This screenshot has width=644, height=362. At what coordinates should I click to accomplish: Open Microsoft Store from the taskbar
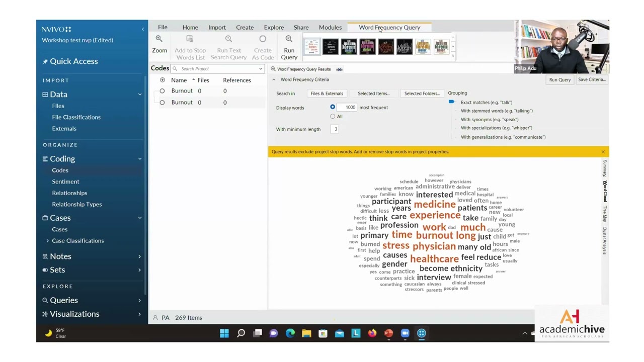point(323,333)
